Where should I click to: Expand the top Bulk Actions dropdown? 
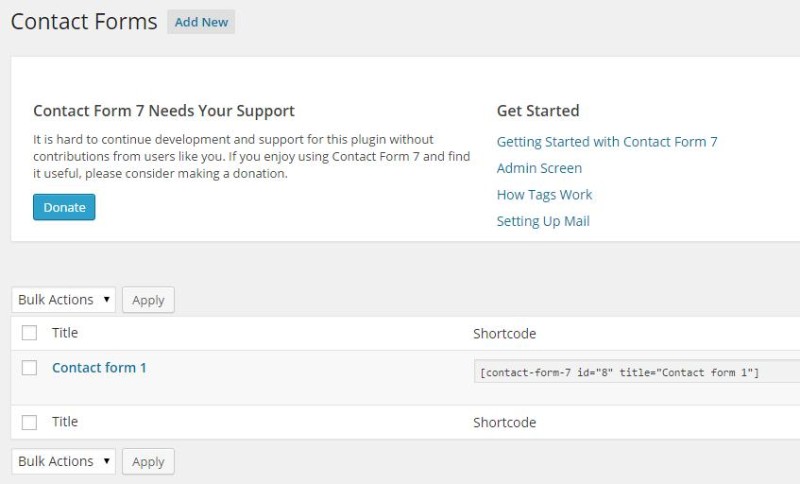pos(64,300)
